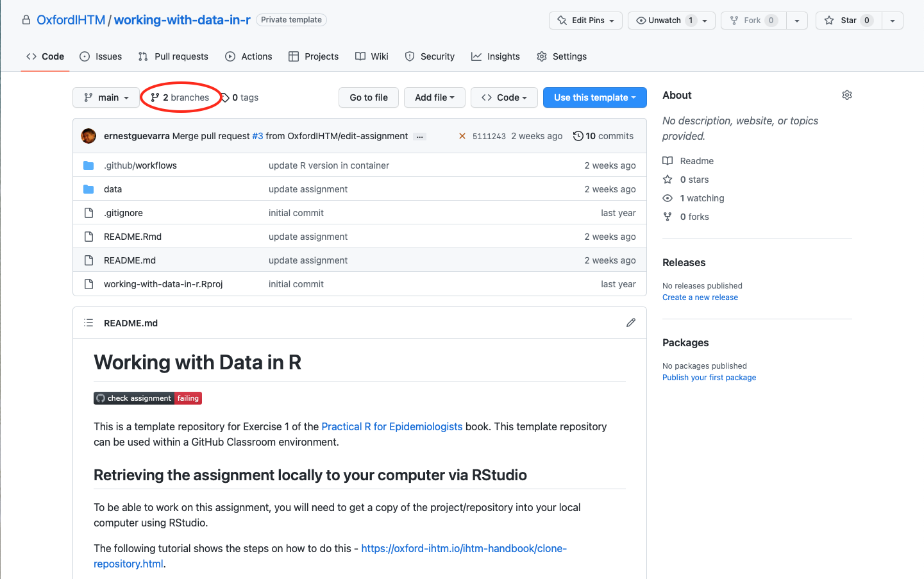Image resolution: width=924 pixels, height=579 pixels.
Task: Open the README table of contents icon
Action: click(88, 323)
